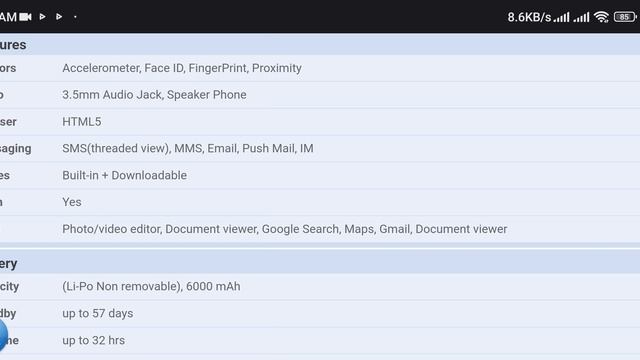The height and width of the screenshot is (360, 640).
Task: Tap the first play notification icon
Action: [42, 17]
